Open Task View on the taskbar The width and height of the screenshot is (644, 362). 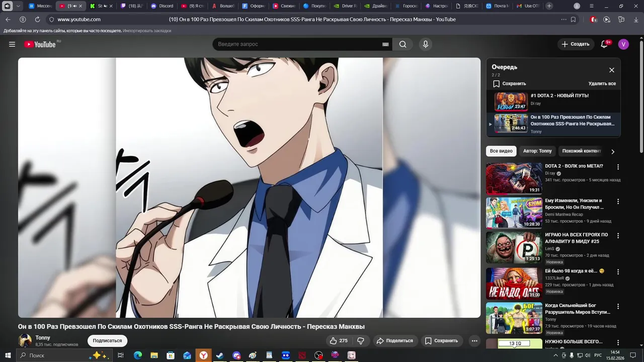click(x=121, y=355)
